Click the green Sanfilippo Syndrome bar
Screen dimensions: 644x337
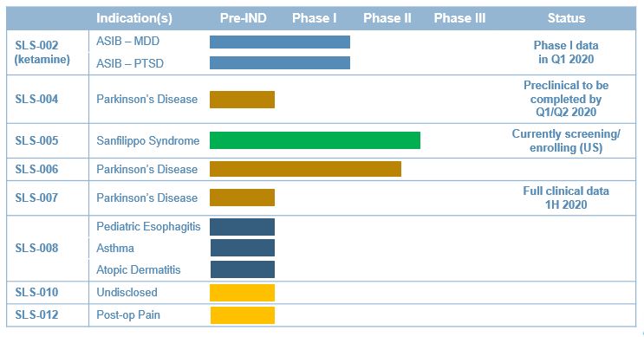pos(315,140)
